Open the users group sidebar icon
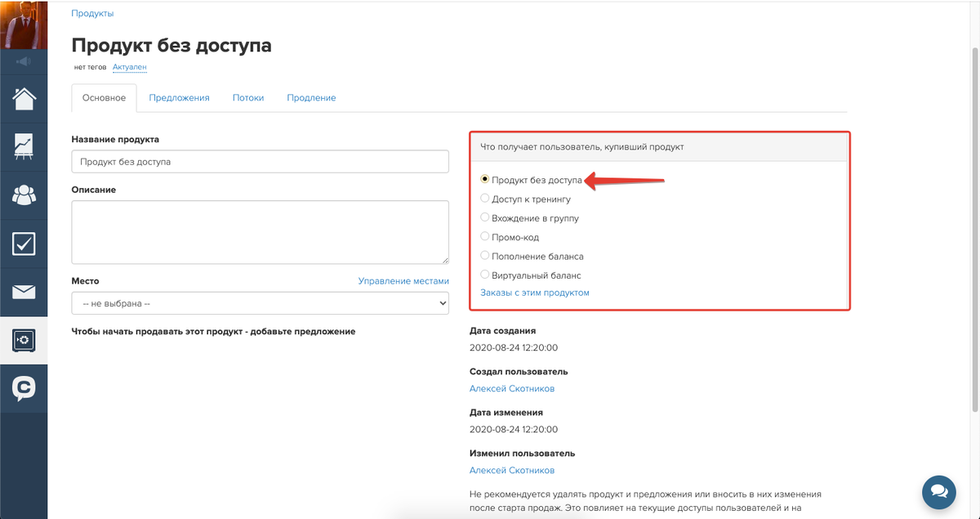 24,195
